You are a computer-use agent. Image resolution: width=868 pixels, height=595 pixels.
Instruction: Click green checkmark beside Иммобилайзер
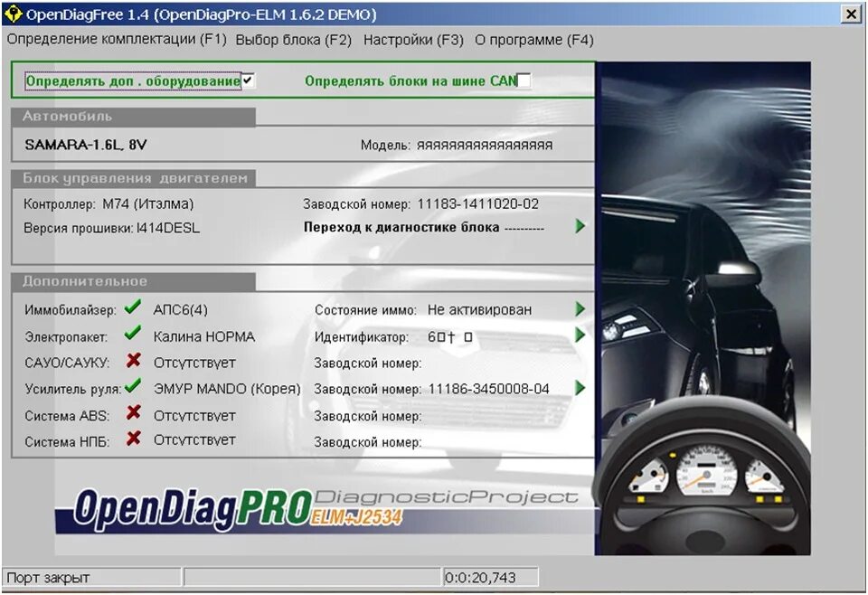tap(133, 307)
